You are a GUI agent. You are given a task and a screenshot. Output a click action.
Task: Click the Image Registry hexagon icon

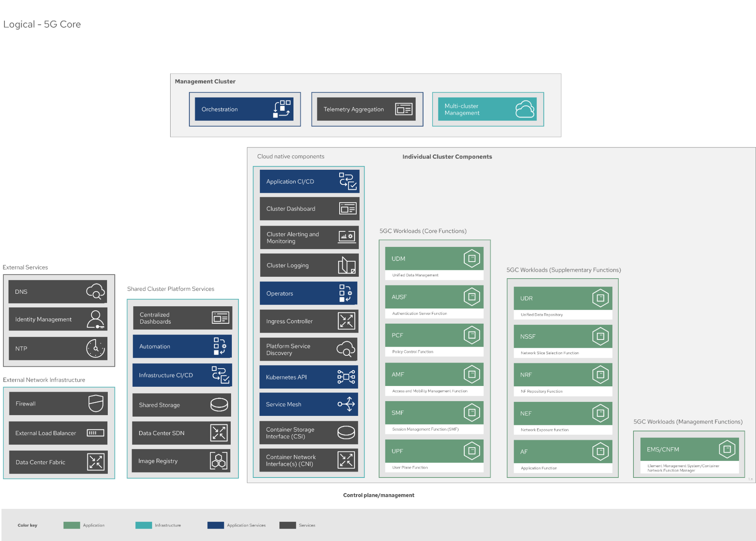pyautogui.click(x=219, y=461)
